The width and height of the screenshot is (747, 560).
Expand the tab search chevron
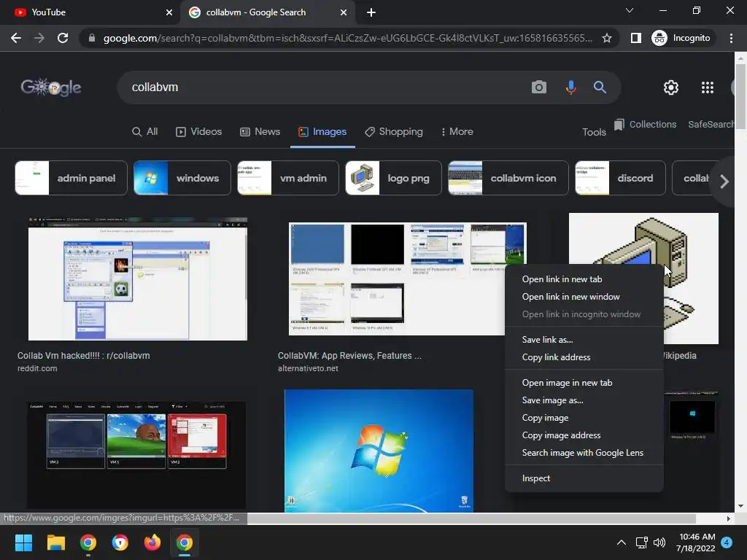point(629,10)
